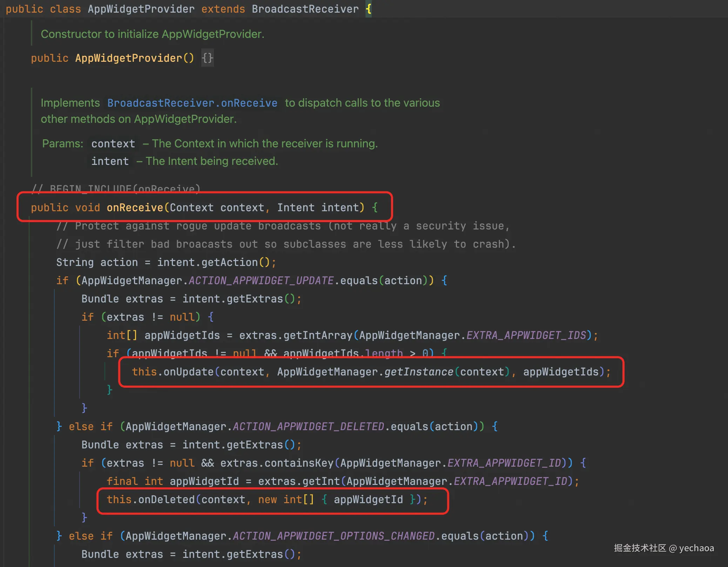Expand the folded {} constructor body

tap(207, 58)
